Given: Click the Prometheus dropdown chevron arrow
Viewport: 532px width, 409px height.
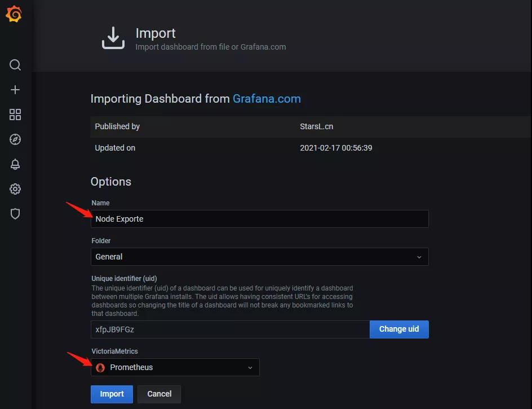Looking at the screenshot, I should 250,368.
